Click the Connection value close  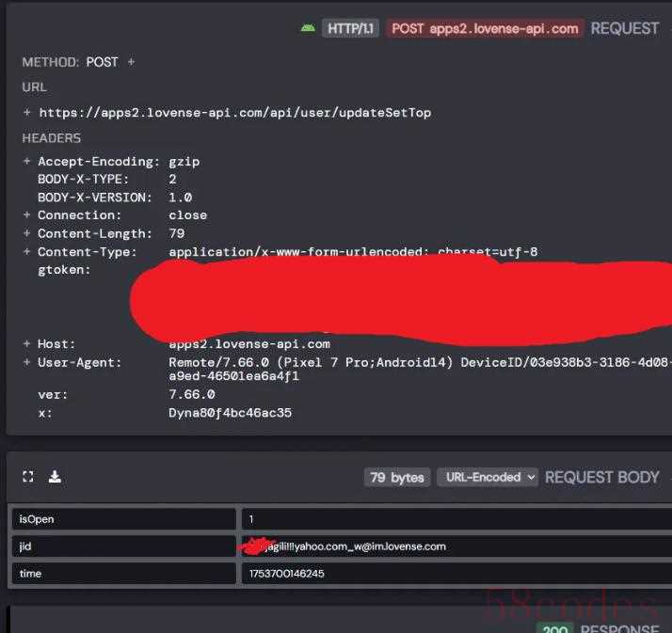pos(187,215)
